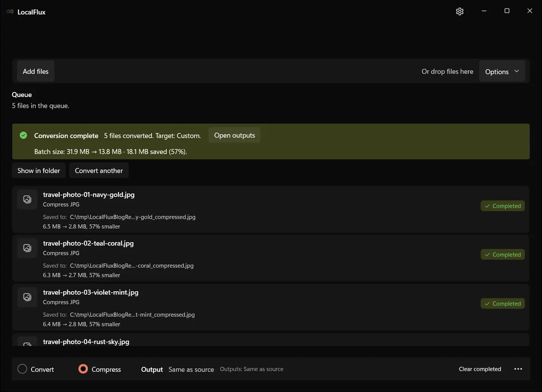Click the Open outputs button
Screen dimensions: 542x392
(x=234, y=135)
